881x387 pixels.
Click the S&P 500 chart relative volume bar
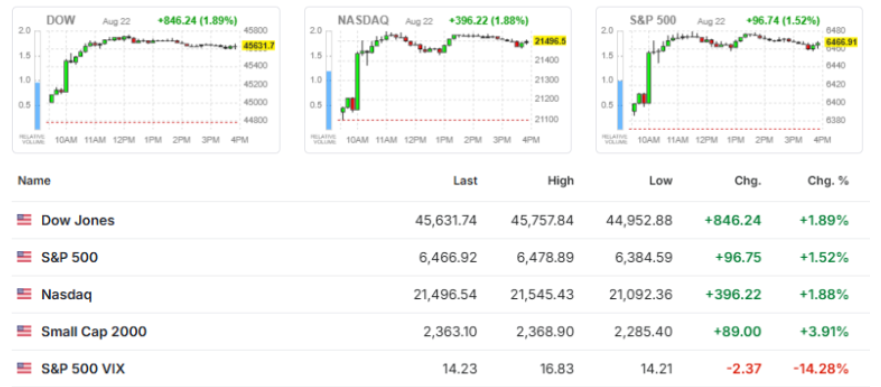tap(621, 105)
